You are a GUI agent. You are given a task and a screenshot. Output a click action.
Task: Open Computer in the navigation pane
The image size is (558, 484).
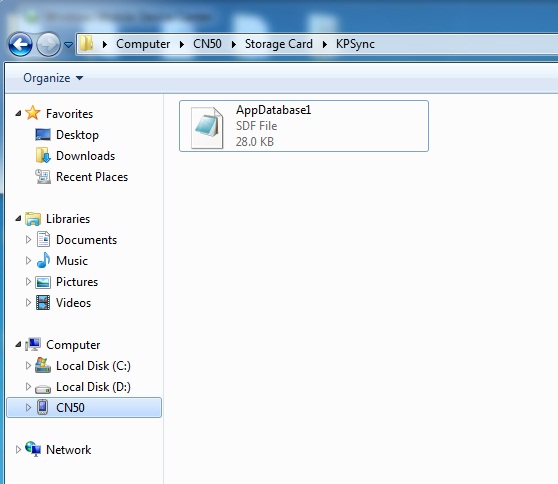[73, 345]
